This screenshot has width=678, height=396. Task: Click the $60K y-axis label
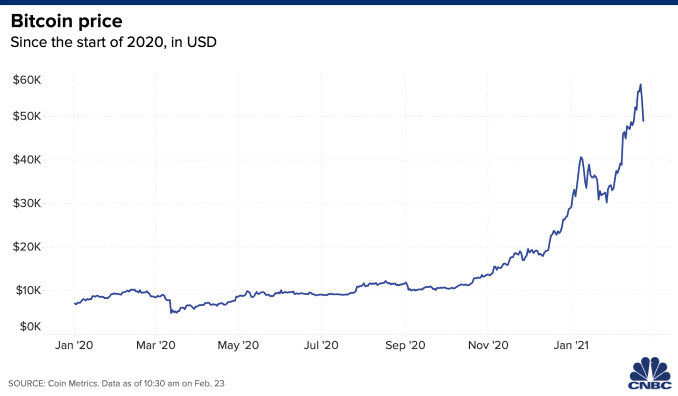click(27, 80)
